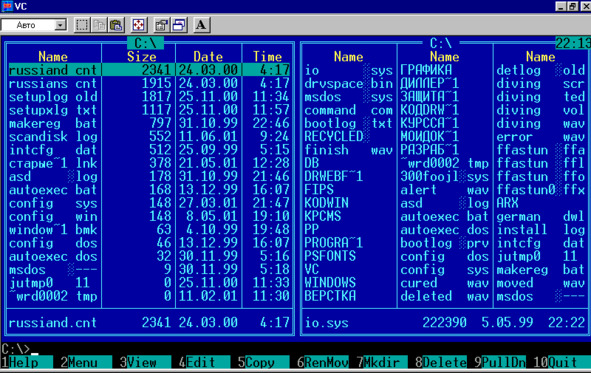Choose 9PullDn at the bottom bar

coord(500,362)
